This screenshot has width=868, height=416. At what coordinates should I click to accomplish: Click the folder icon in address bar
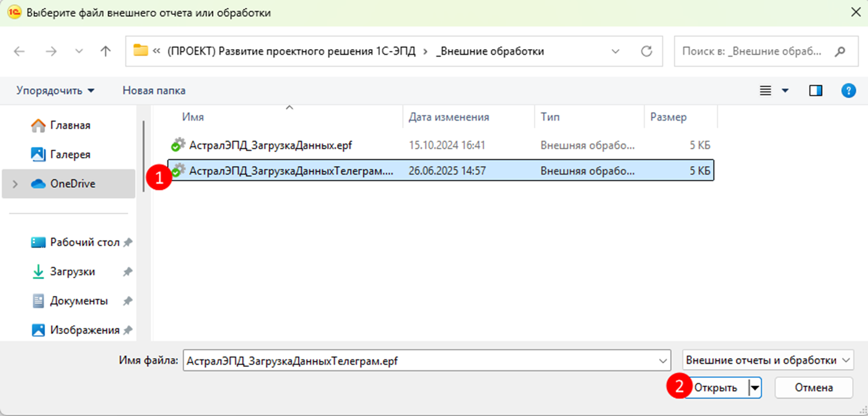coord(140,50)
